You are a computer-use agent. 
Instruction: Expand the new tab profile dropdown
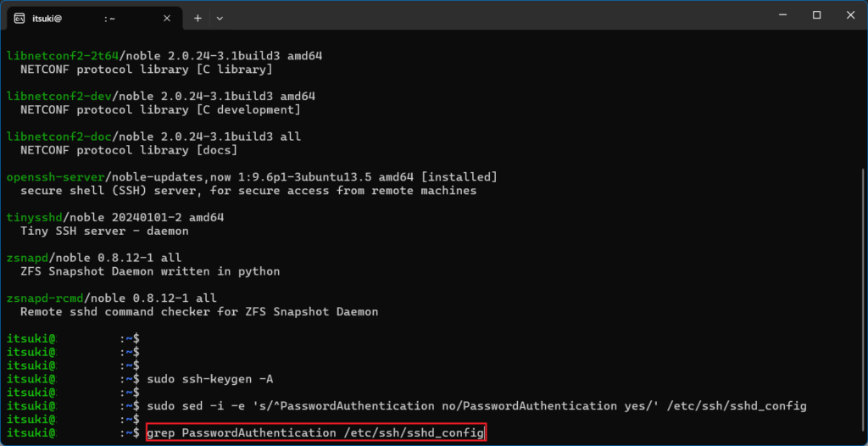220,17
